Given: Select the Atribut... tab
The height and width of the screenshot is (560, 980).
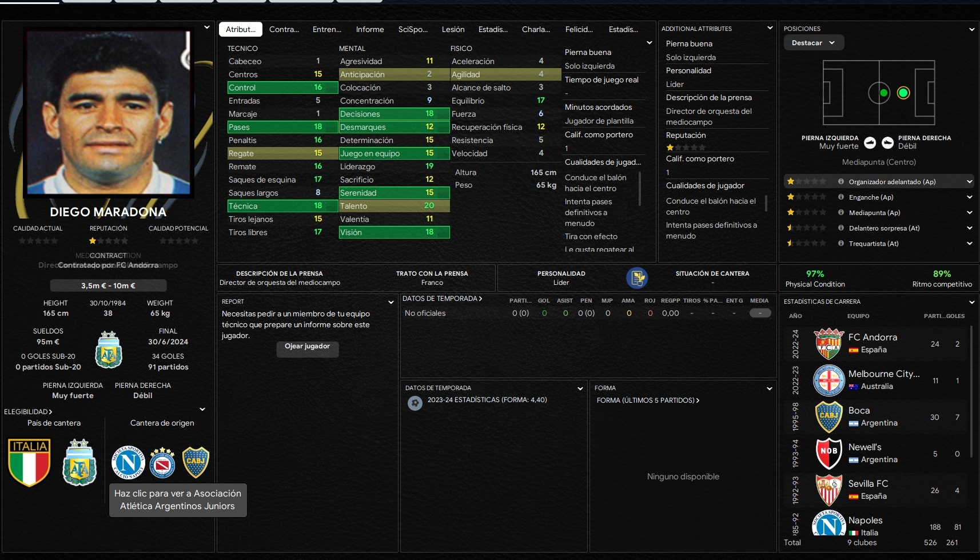Looking at the screenshot, I should (x=241, y=29).
